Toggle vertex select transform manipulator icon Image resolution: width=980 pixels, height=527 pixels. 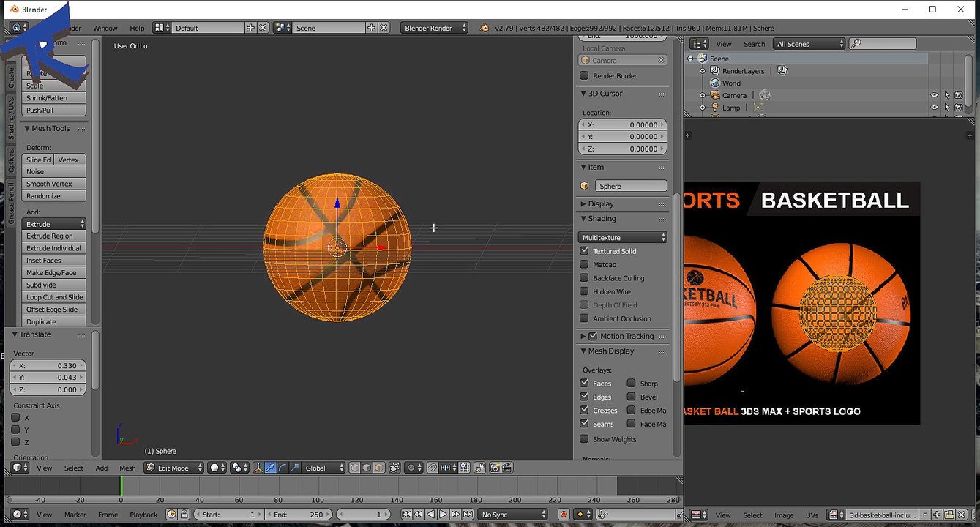258,468
